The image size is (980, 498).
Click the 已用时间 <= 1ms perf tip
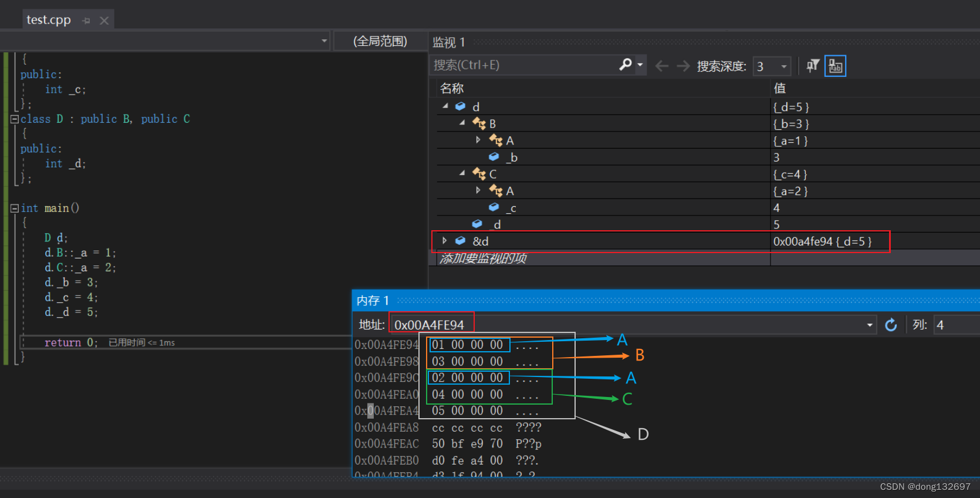[x=141, y=342]
